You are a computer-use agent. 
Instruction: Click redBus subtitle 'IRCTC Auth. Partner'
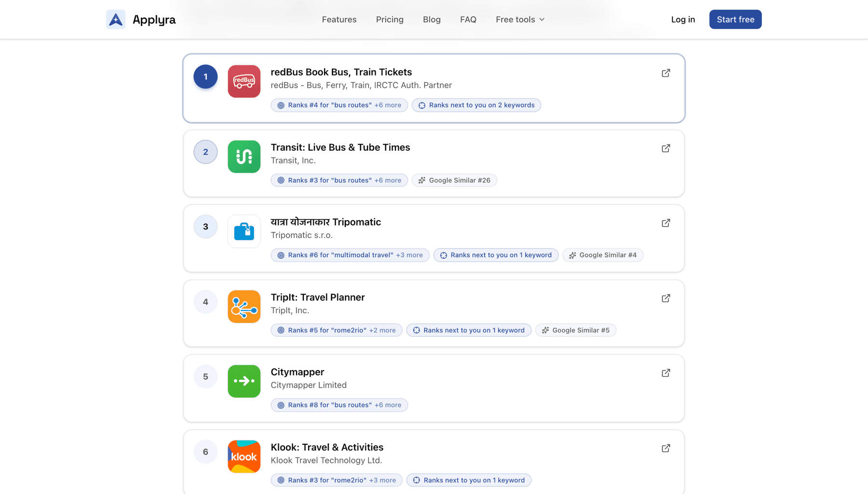click(413, 85)
